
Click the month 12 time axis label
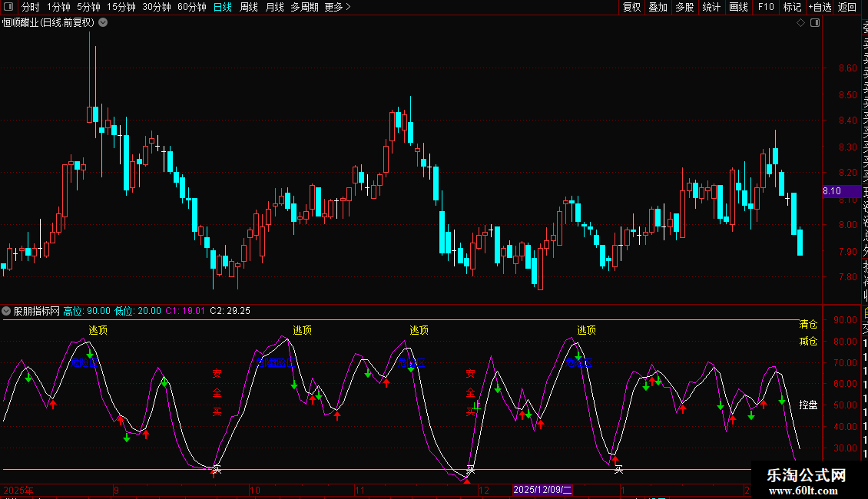coord(484,490)
